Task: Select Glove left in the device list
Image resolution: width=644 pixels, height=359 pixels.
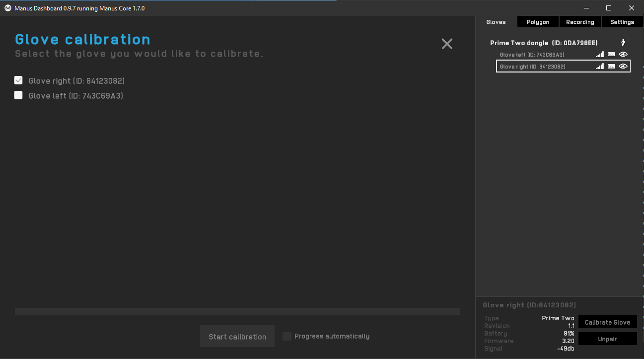Action: 532,55
